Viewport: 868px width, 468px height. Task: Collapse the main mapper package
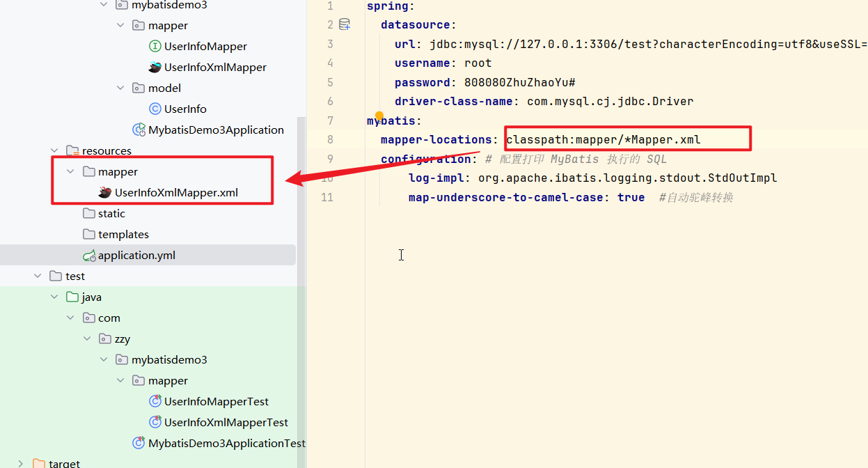point(120,26)
